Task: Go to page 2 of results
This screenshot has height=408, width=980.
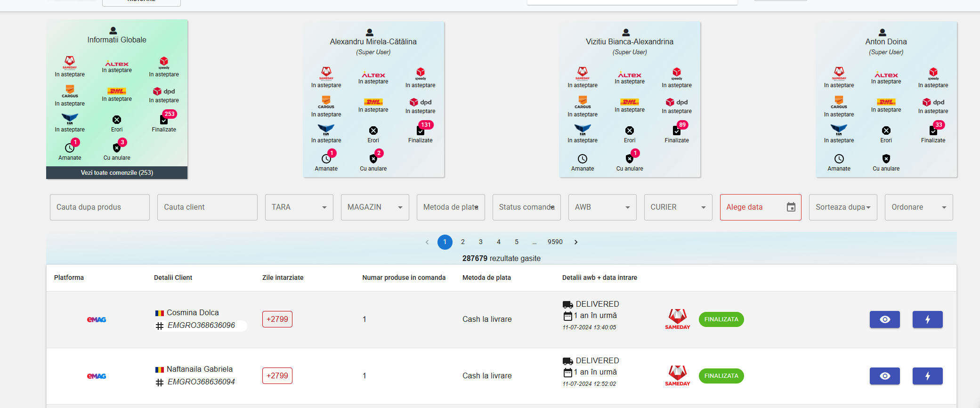Action: (463, 242)
